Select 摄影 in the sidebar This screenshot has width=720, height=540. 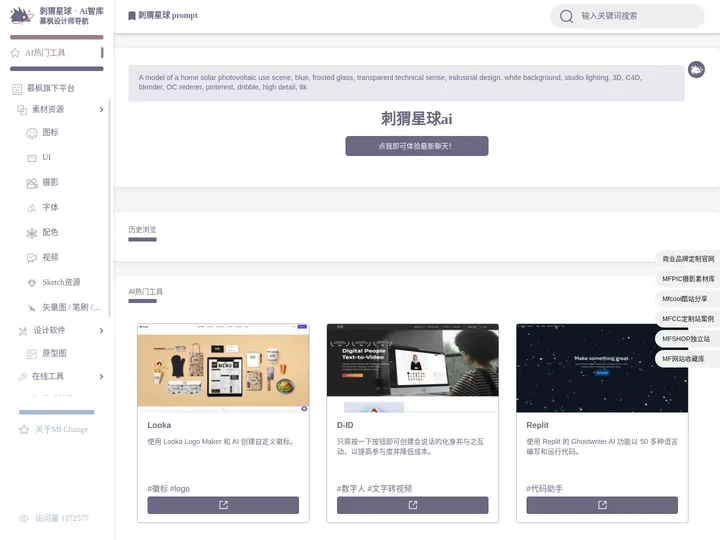click(x=50, y=182)
